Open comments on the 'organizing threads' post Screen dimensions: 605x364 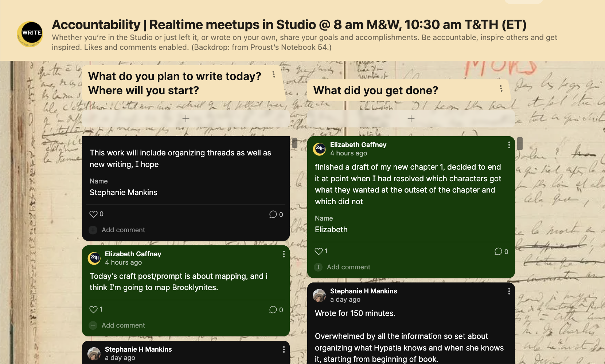[273, 214]
